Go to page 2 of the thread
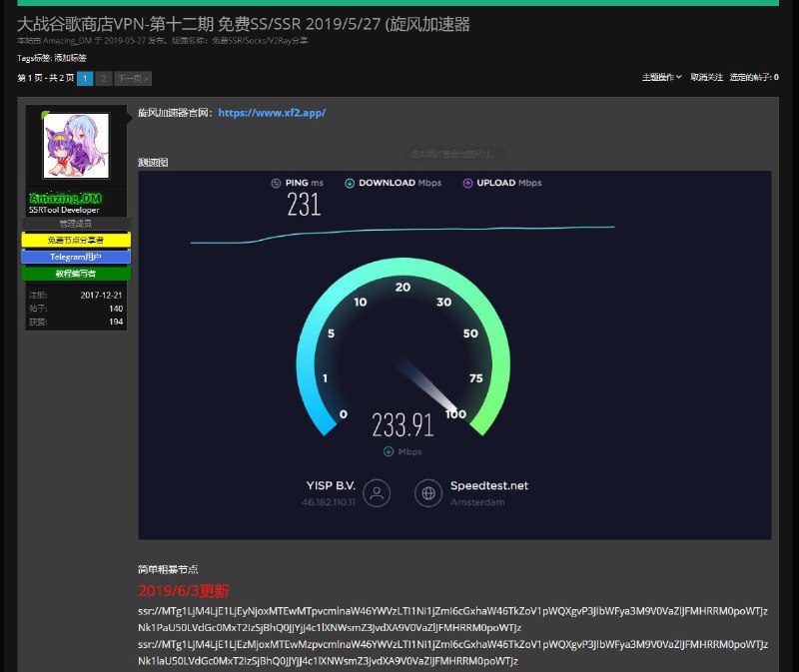The image size is (799, 672). [104, 79]
